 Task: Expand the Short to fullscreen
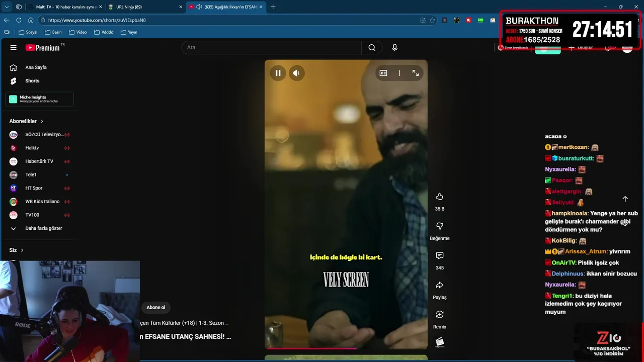point(416,73)
